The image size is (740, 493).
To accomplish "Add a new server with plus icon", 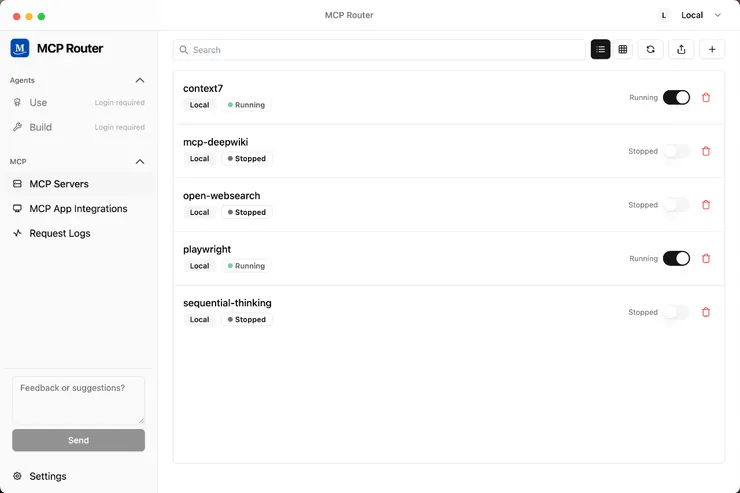I will coord(712,49).
